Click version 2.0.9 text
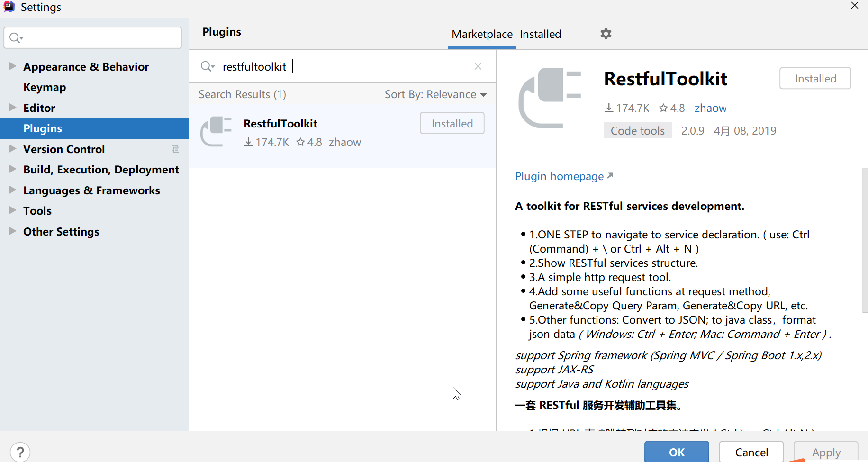 pyautogui.click(x=693, y=130)
